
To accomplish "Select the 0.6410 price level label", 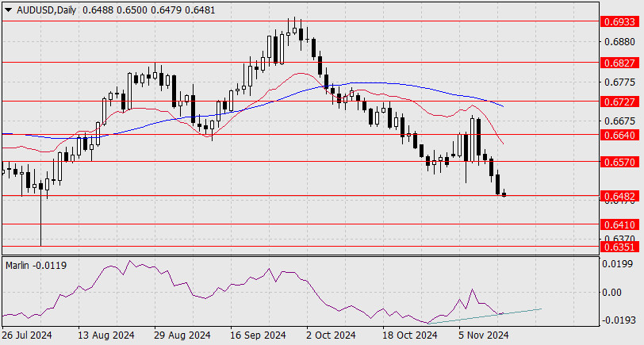I will point(619,224).
